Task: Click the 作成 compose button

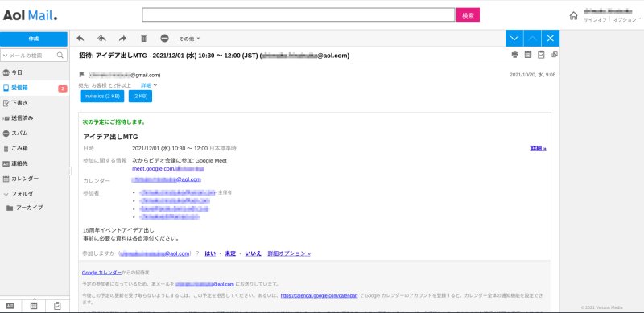Action: (34, 39)
